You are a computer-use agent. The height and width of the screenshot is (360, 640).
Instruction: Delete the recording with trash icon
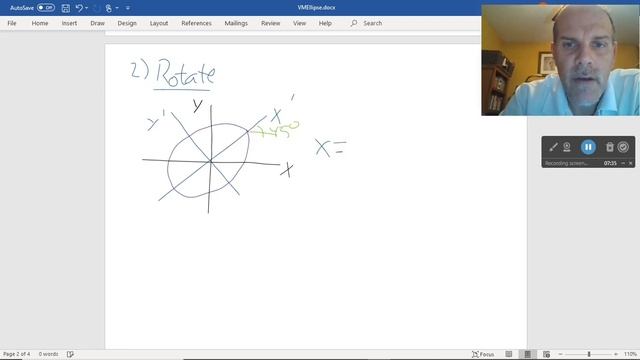coord(609,147)
